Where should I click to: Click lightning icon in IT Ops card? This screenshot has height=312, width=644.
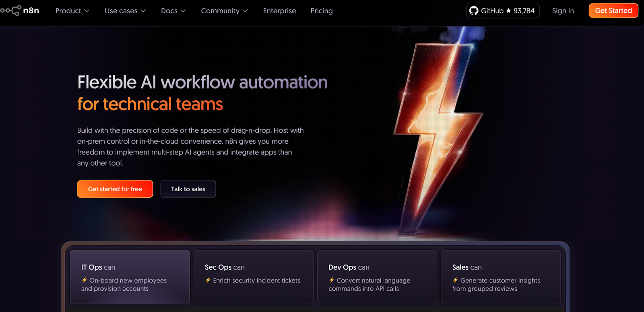(x=84, y=280)
